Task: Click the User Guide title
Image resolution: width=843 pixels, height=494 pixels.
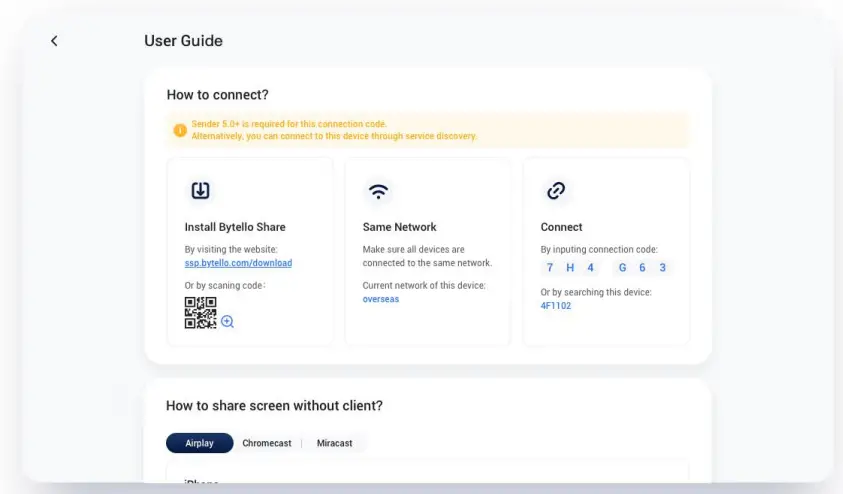Action: (x=183, y=41)
